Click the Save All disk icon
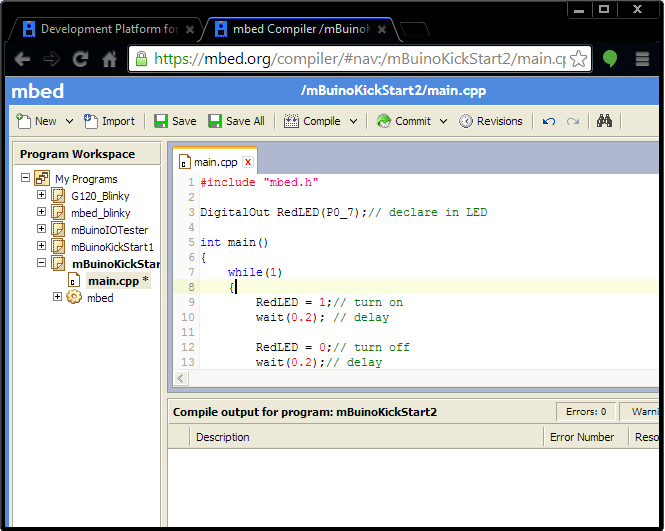The image size is (665, 531). [x=215, y=121]
